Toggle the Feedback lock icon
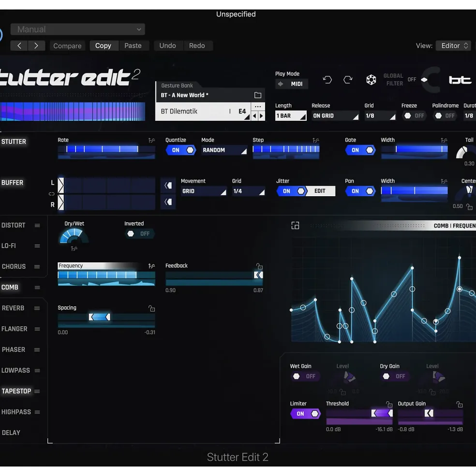 [259, 266]
